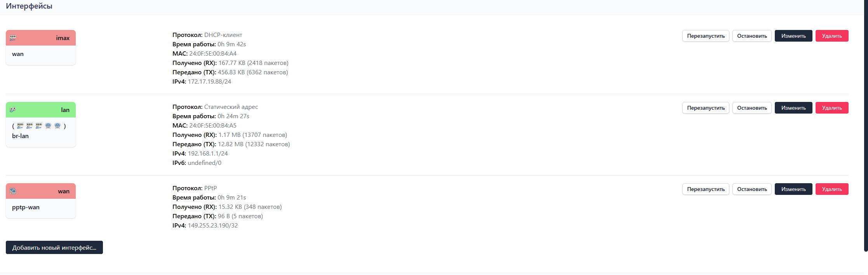Click the ethernet icon in imax header
Screen dimensions: 868x275
pos(13,38)
